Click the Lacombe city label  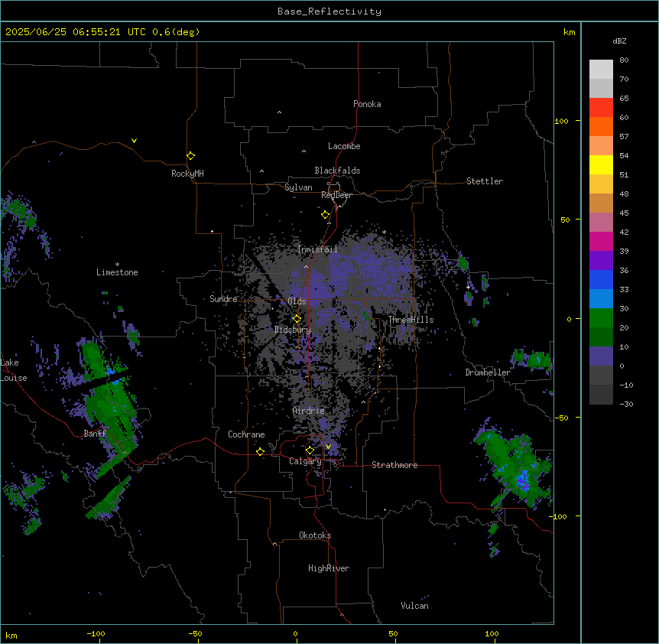click(x=344, y=146)
